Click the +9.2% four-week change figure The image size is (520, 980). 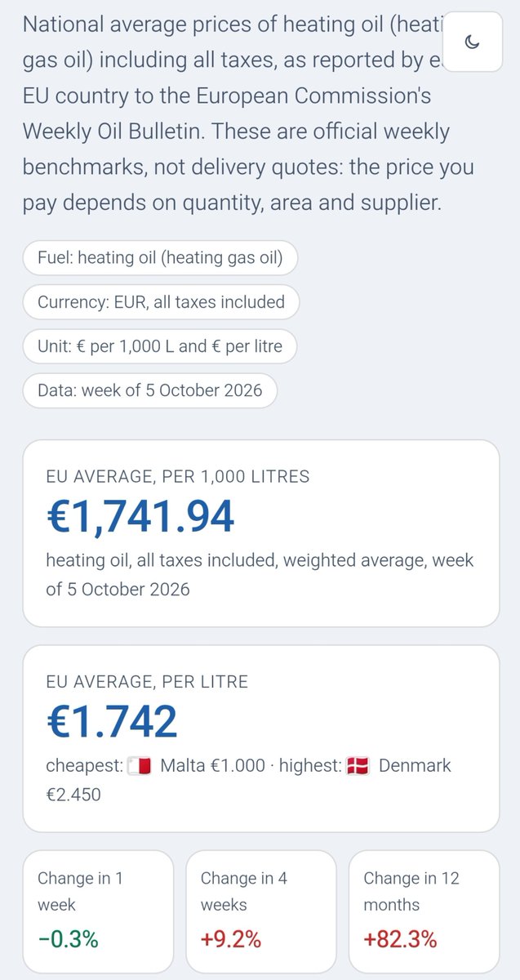click(x=231, y=940)
